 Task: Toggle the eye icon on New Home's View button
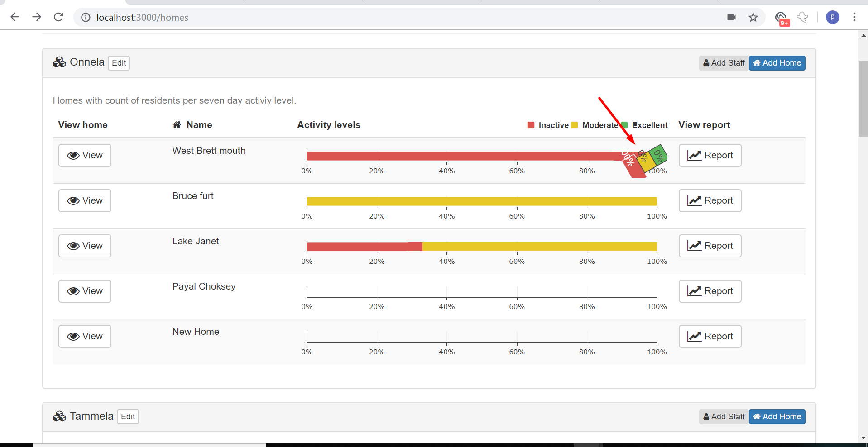(73, 336)
